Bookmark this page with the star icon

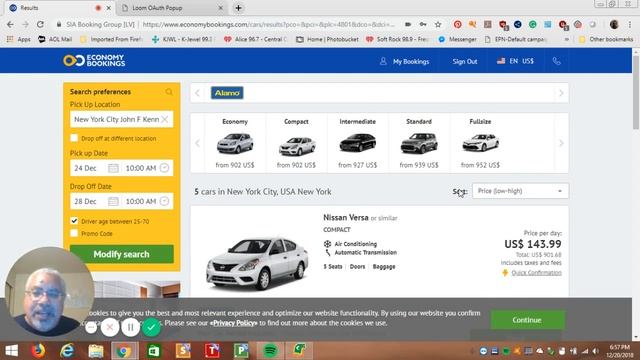click(x=438, y=24)
